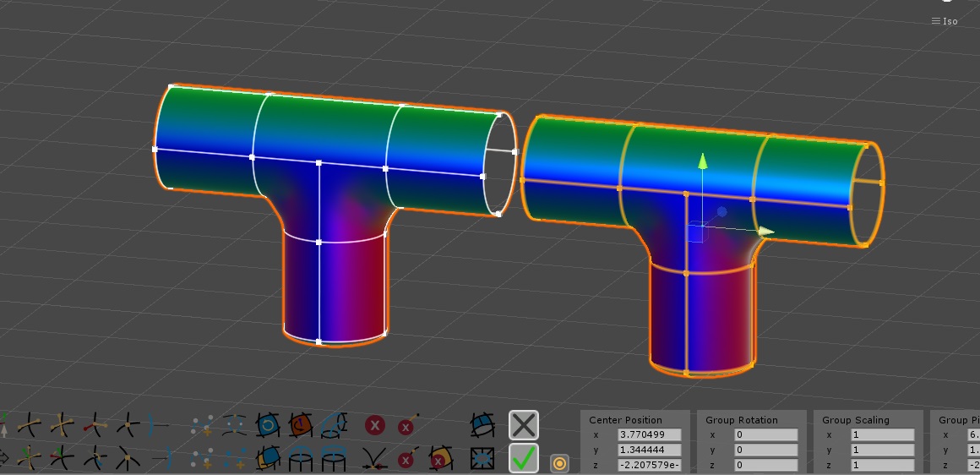Open the hamburger menu beside Iso
980x475 pixels.
[935, 21]
